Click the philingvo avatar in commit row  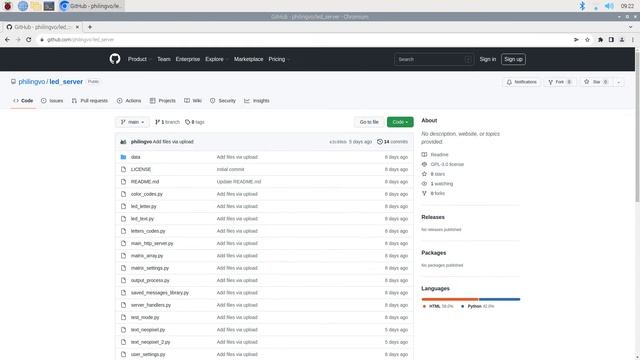pos(123,142)
